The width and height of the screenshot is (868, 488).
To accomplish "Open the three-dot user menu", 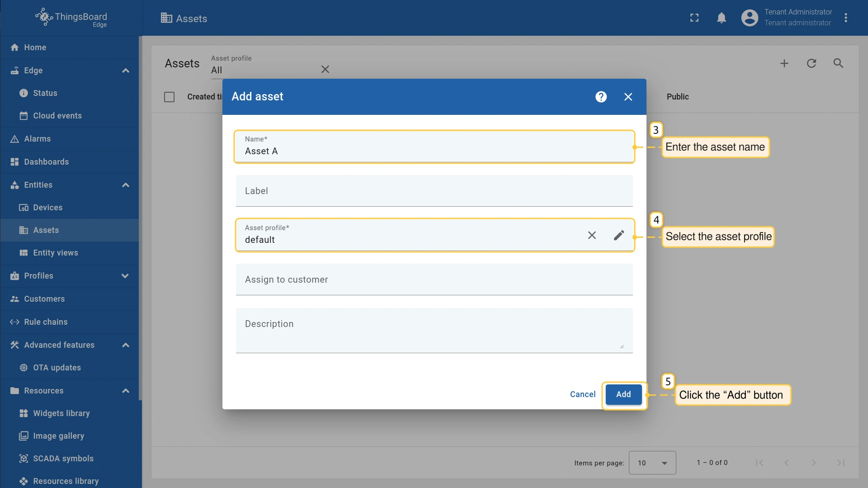I will tap(846, 18).
